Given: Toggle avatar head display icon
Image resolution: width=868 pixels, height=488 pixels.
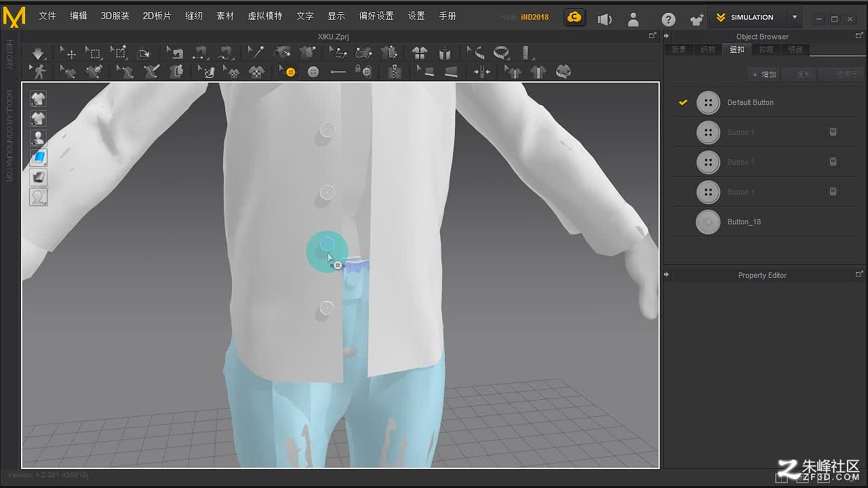Looking at the screenshot, I should 39,197.
